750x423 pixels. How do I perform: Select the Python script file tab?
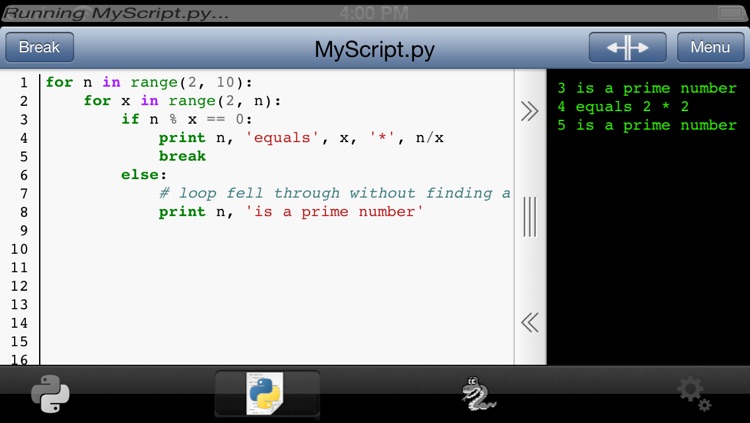click(266, 394)
